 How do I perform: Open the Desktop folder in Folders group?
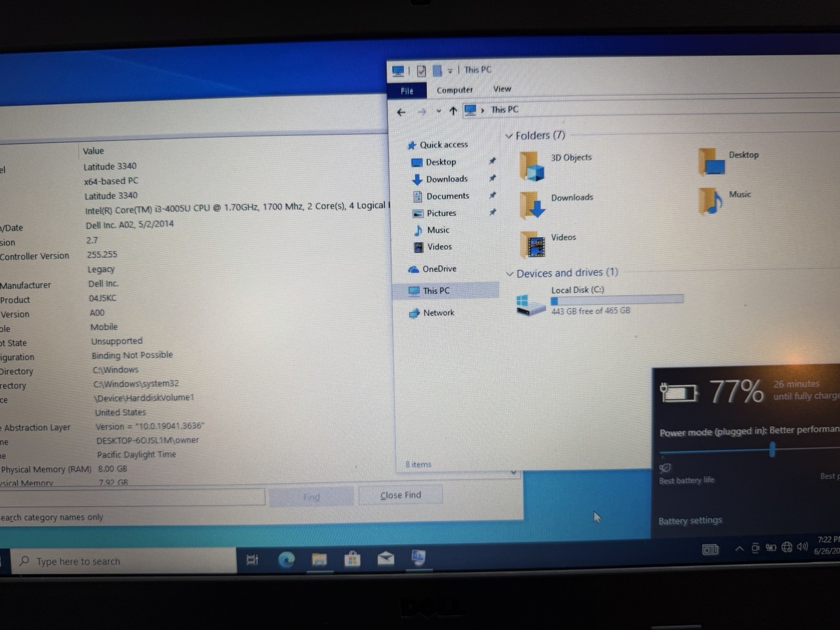729,161
